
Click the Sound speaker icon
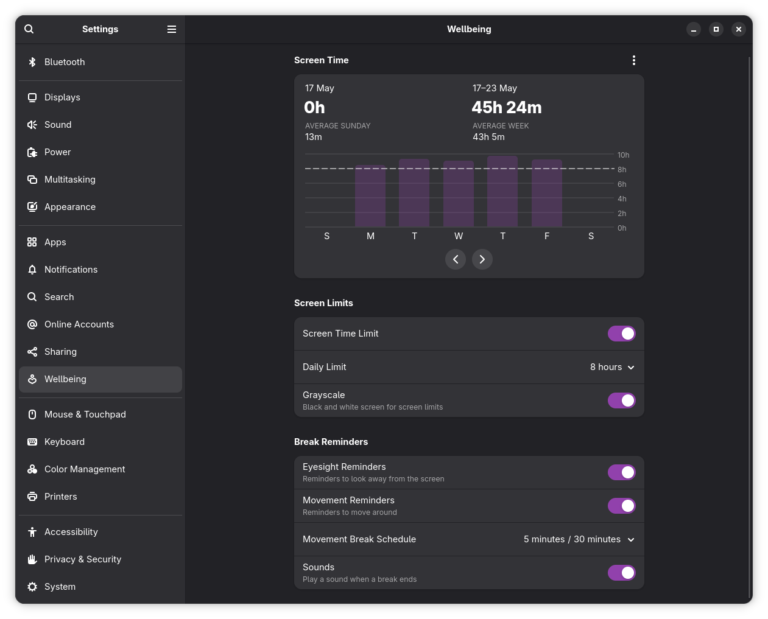32,124
